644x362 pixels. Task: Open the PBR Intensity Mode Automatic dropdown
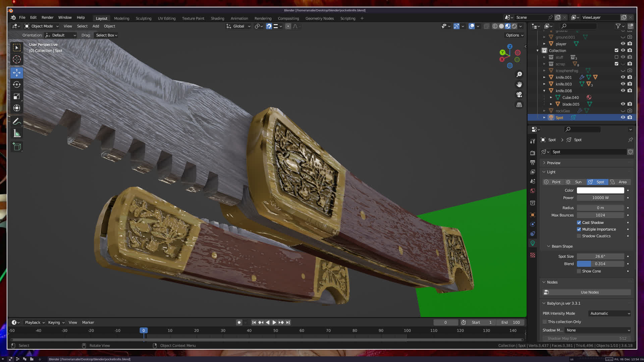pos(610,313)
